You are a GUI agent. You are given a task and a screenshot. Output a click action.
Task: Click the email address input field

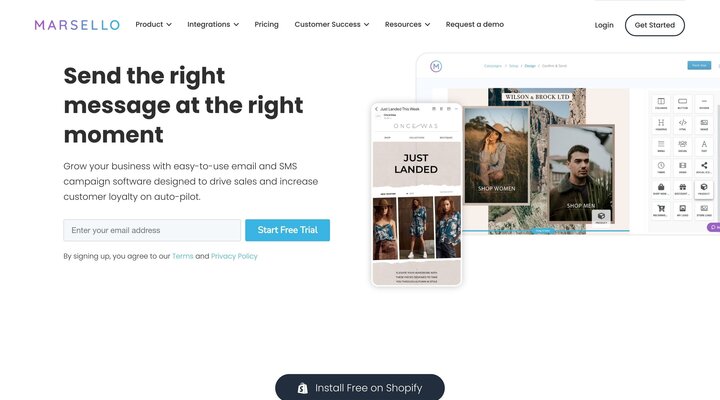click(x=152, y=230)
